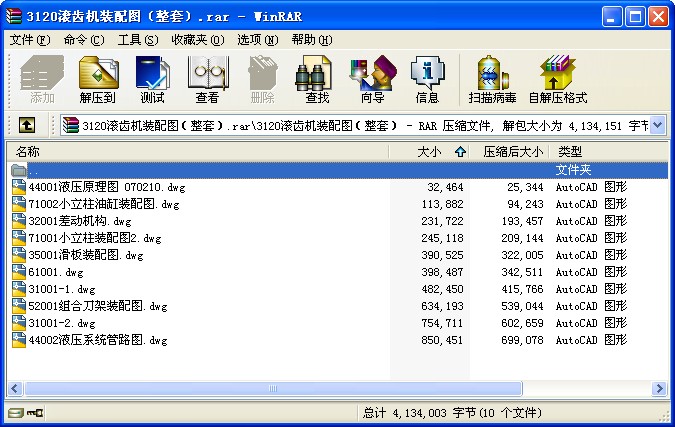675x427 pixels.
Task: Click file icon of 31001-2.dwg
Action: coord(19,323)
